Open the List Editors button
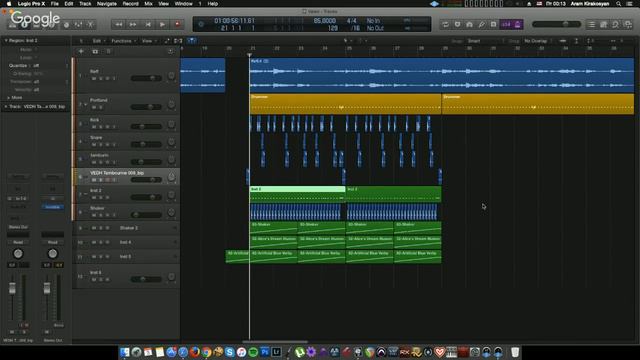 click(591, 24)
